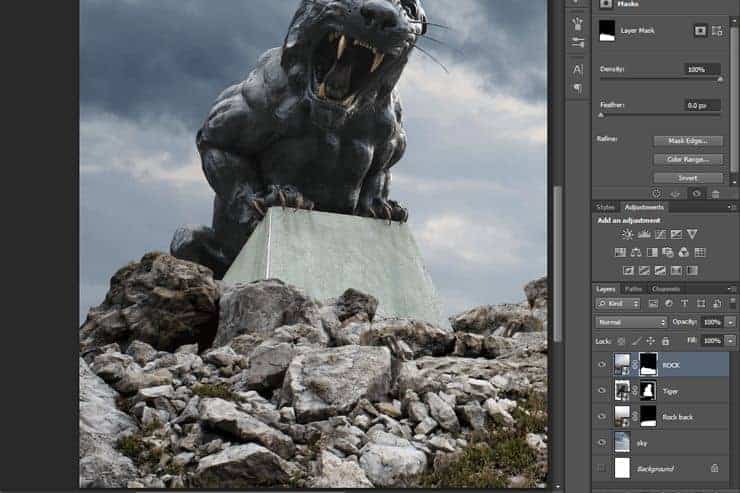The image size is (740, 493).
Task: Toggle visibility of the sky layer
Action: pos(602,443)
